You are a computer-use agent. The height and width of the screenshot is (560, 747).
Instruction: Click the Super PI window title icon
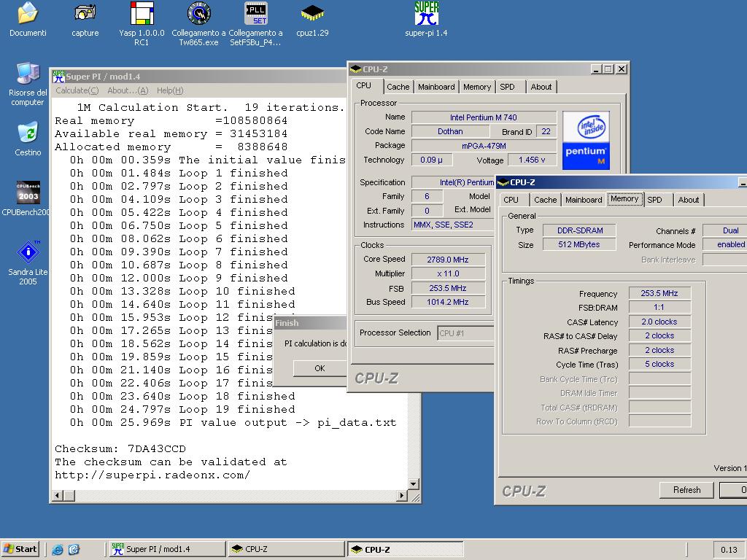point(58,76)
